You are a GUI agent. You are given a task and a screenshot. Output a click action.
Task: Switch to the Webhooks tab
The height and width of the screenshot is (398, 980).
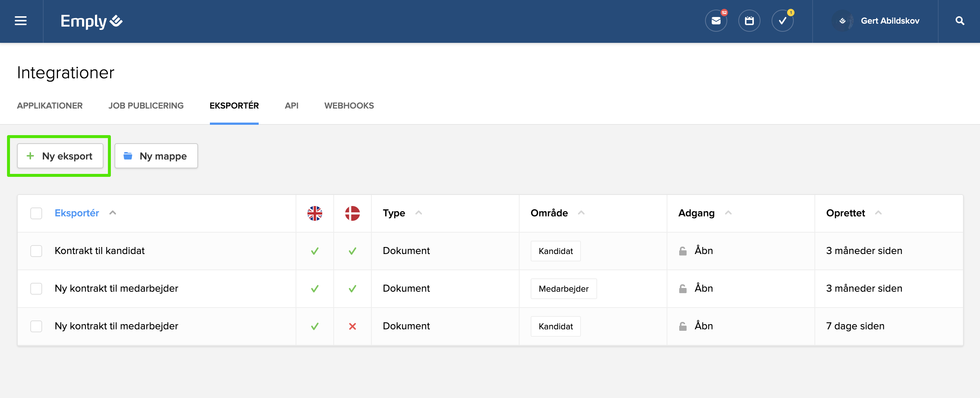349,106
